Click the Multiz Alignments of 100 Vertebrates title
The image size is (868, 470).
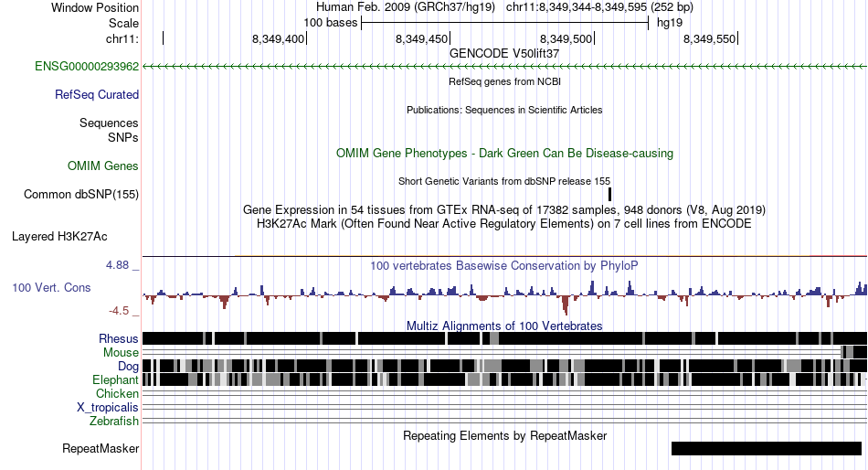click(x=504, y=326)
